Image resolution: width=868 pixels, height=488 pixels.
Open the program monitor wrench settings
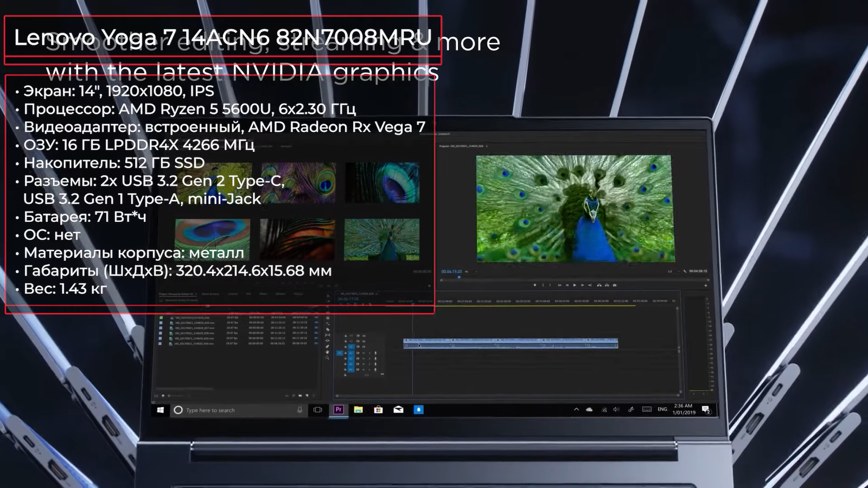pyautogui.click(x=685, y=271)
